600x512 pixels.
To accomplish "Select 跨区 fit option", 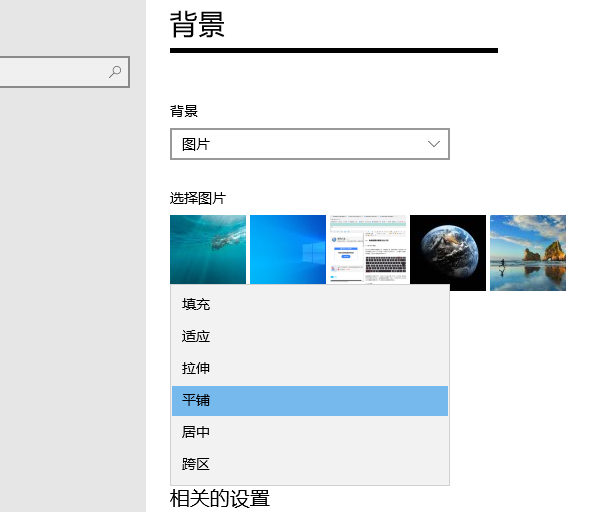I will (x=310, y=465).
